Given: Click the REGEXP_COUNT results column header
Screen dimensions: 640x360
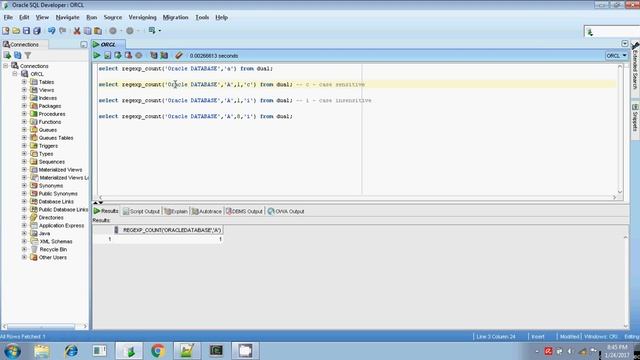Looking at the screenshot, I should [x=171, y=230].
